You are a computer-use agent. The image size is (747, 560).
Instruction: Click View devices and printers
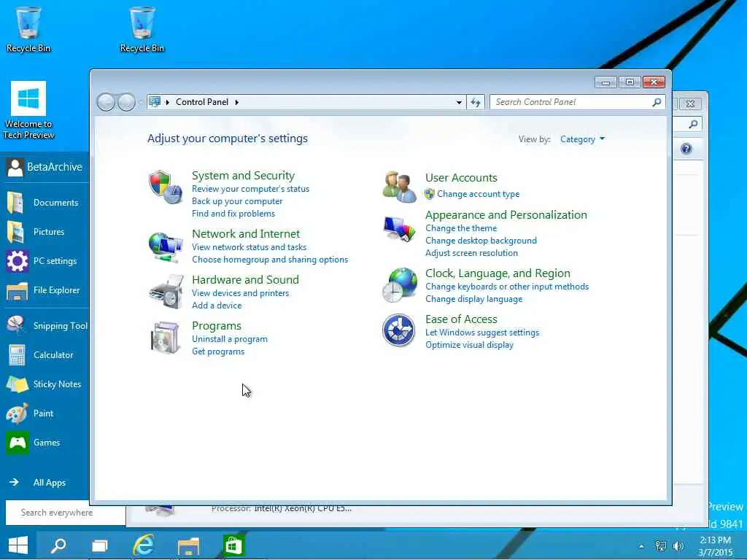[x=241, y=293]
